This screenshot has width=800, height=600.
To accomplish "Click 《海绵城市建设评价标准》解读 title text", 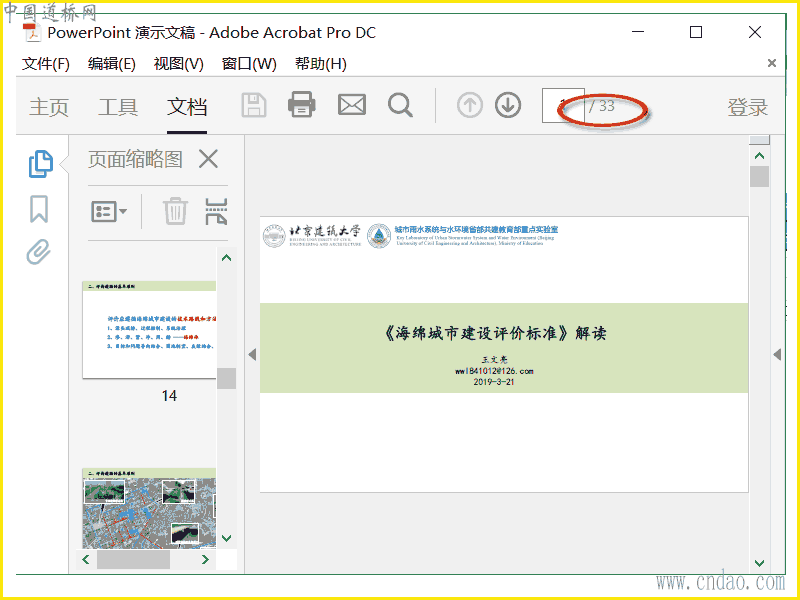I will 494,333.
